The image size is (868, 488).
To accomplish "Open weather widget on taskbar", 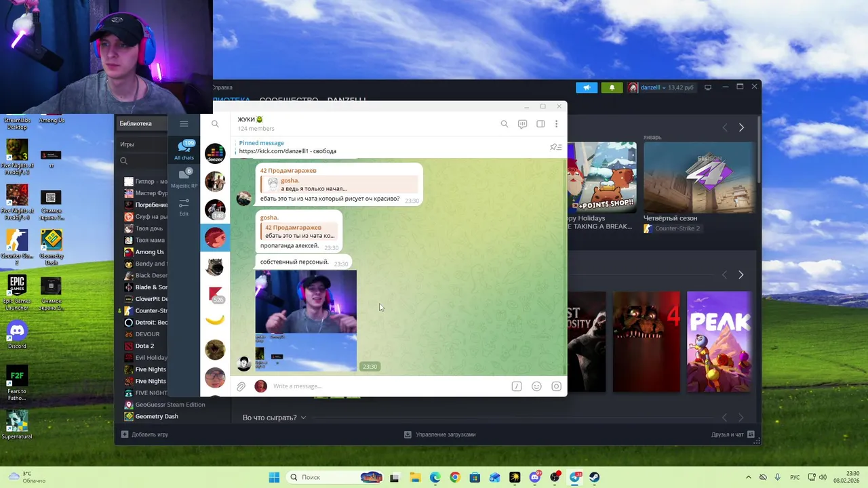I will [x=27, y=477].
